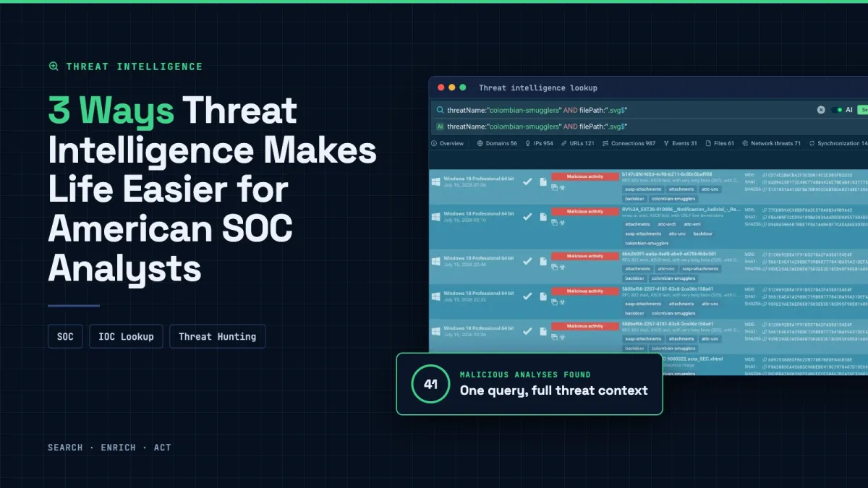Click the biohazard icon under the 22:44 row verdict

[x=562, y=266]
